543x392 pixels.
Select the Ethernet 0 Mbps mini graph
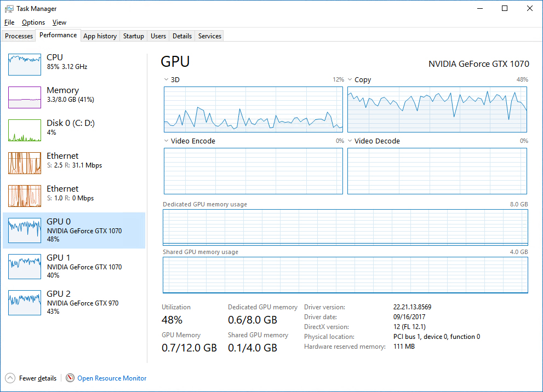[25, 196]
